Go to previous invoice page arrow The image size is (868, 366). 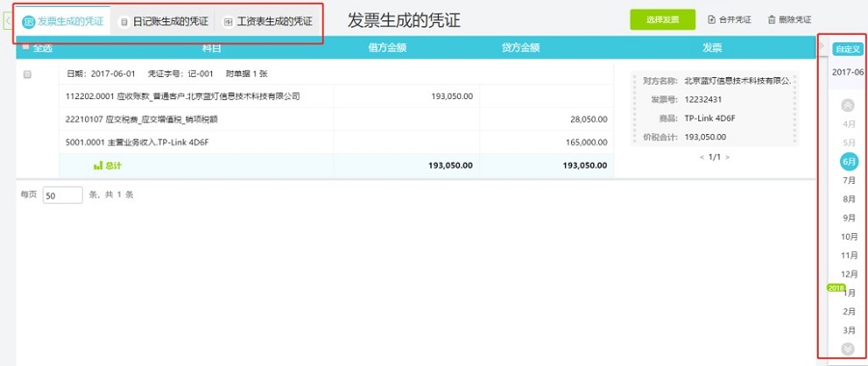pos(702,158)
